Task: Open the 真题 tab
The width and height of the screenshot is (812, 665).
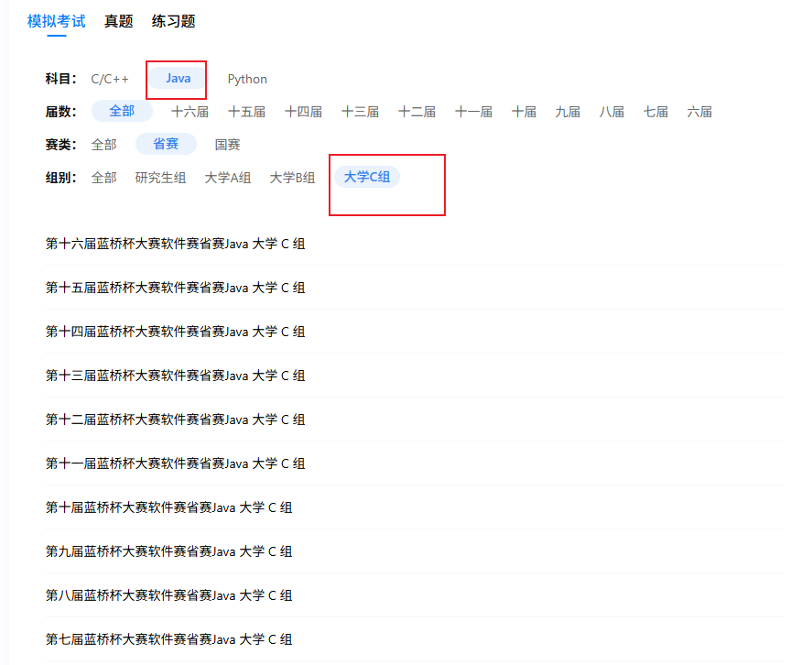Action: [119, 21]
